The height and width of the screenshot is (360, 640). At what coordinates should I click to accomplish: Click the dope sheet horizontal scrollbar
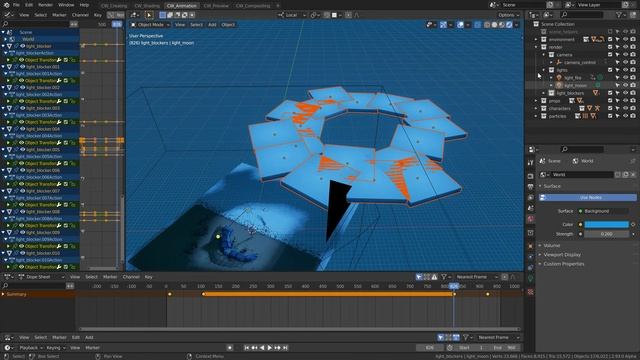[x=299, y=329]
